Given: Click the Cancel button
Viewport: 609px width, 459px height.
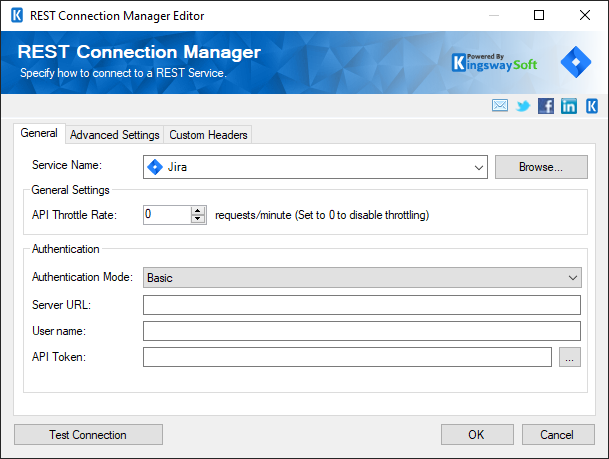Looking at the screenshot, I should coord(558,435).
